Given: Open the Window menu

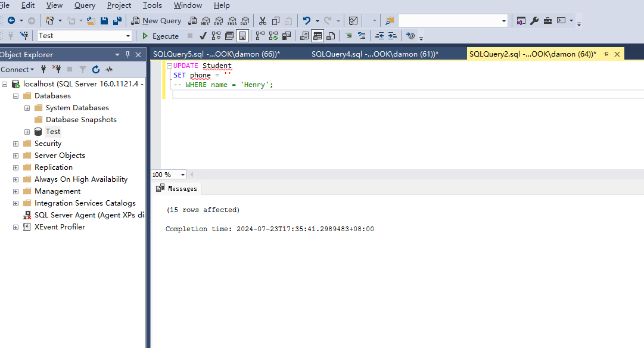Looking at the screenshot, I should click(188, 5).
